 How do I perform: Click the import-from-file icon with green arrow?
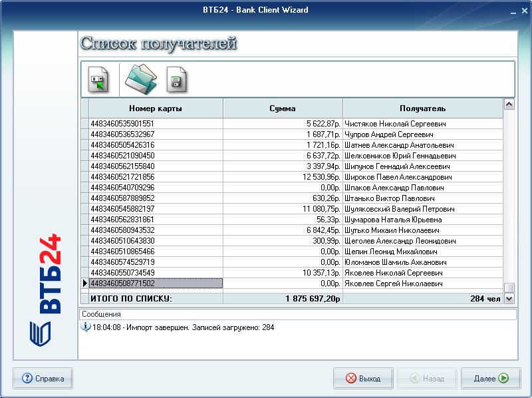coord(98,79)
